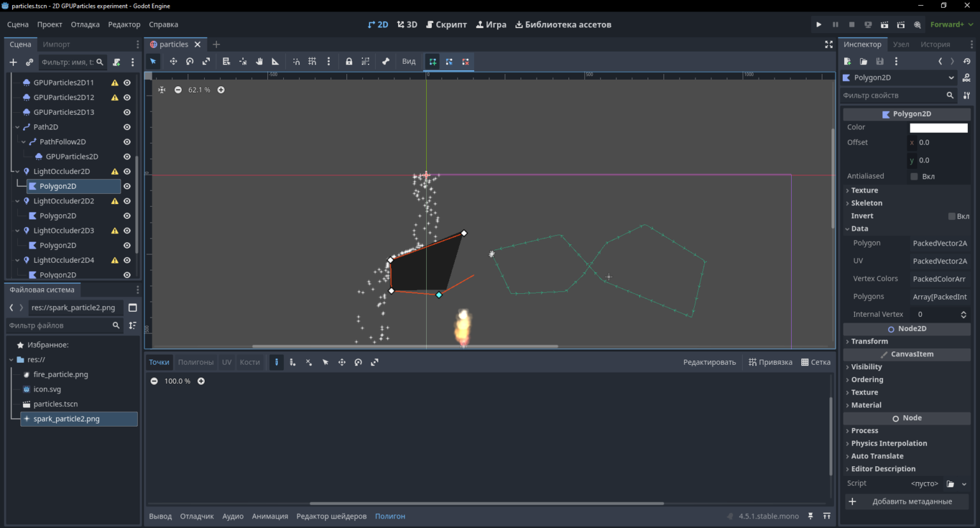Toggle visibility of GPUParticles2D12
Image resolution: width=980 pixels, height=528 pixels.
(x=127, y=98)
